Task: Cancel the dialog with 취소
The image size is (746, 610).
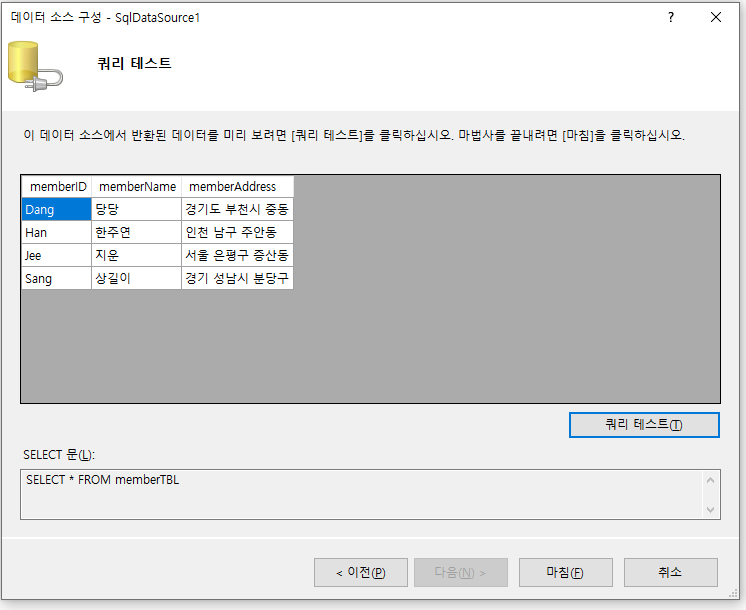Action: click(671, 572)
